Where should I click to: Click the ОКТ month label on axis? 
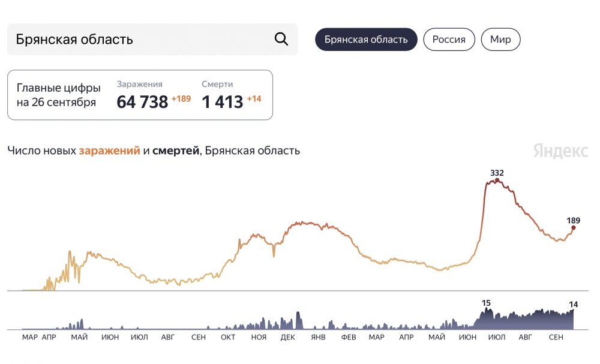coord(228,337)
